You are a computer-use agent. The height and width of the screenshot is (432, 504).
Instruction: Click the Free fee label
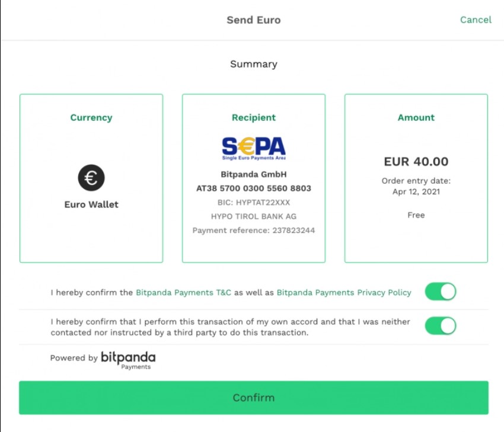tap(416, 215)
